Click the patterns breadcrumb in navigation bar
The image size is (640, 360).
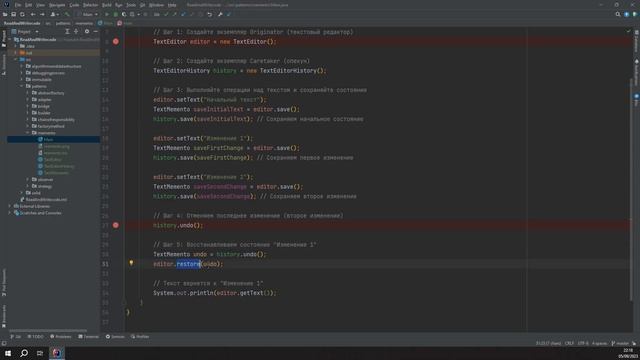63,23
